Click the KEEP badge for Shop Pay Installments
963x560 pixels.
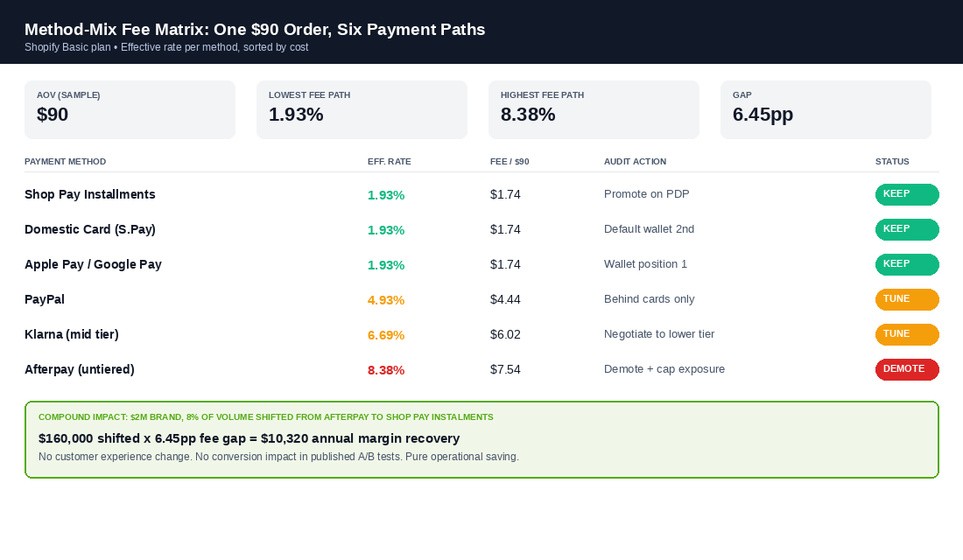906,194
